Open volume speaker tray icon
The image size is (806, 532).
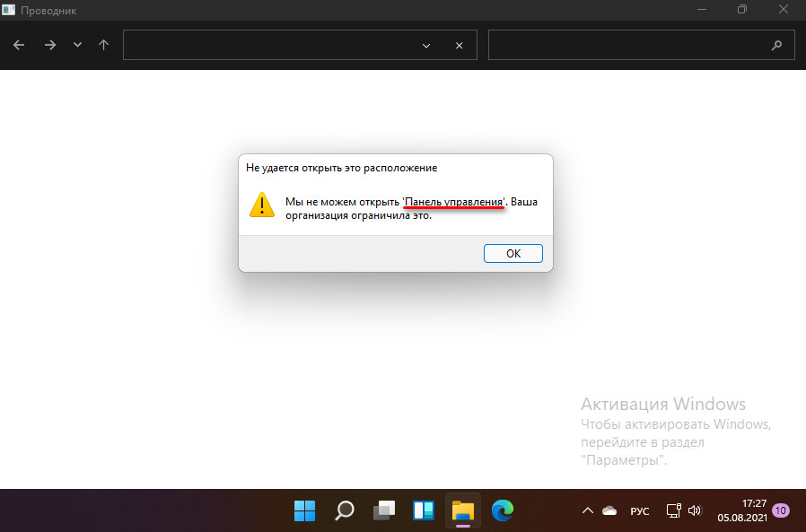click(x=695, y=510)
